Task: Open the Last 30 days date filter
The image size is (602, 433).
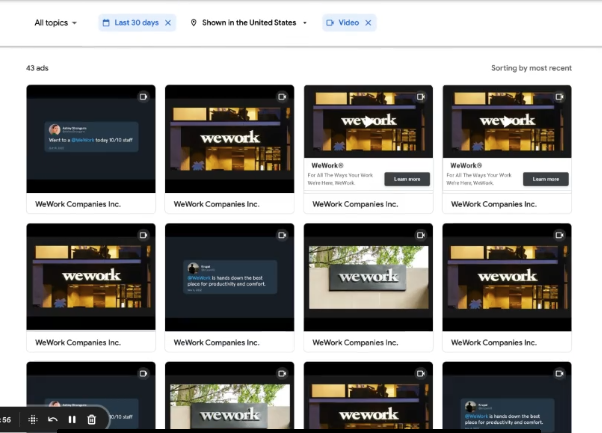Action: pos(136,22)
